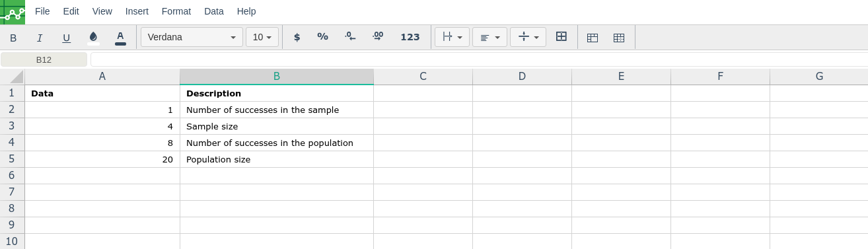
Task: Open the Insert menu
Action: [137, 11]
